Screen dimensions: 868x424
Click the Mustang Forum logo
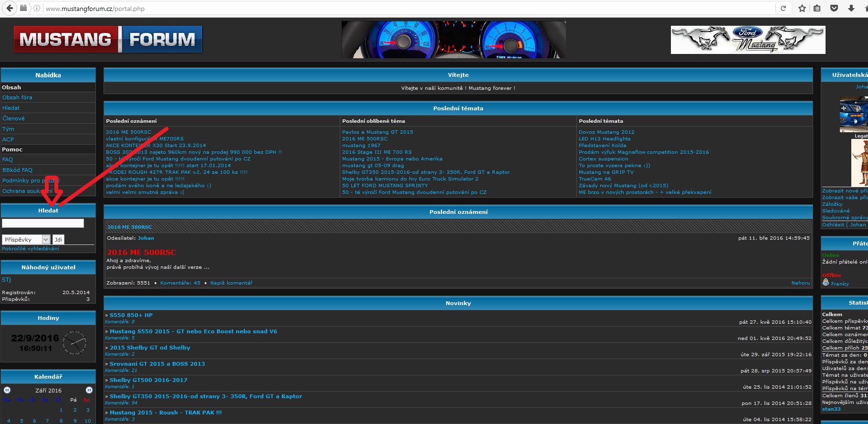[108, 39]
